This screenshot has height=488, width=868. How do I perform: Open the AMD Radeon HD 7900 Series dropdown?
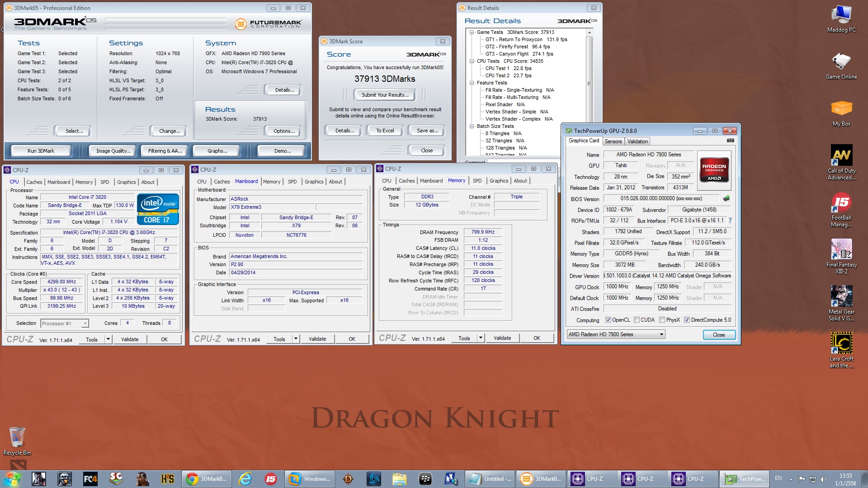click(661, 334)
